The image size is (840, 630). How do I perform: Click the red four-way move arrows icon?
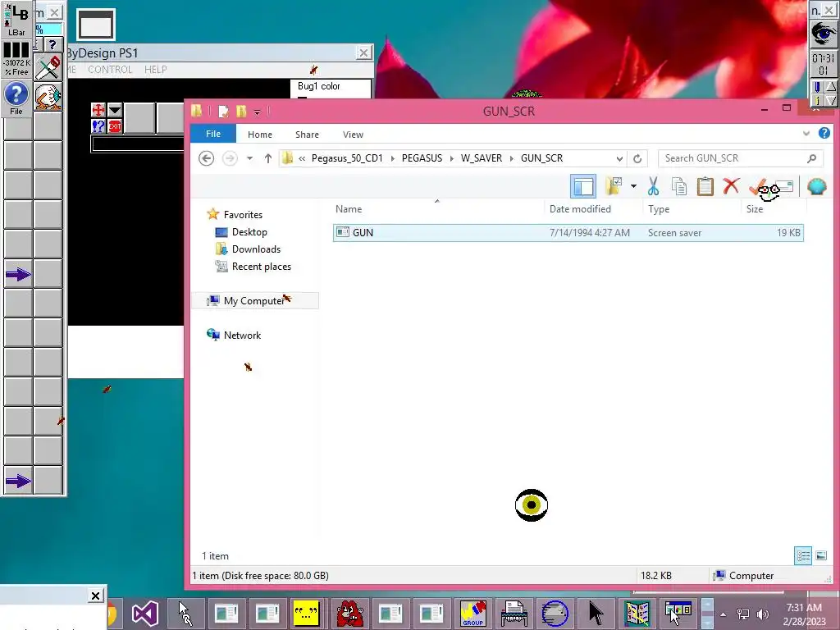pos(98,110)
